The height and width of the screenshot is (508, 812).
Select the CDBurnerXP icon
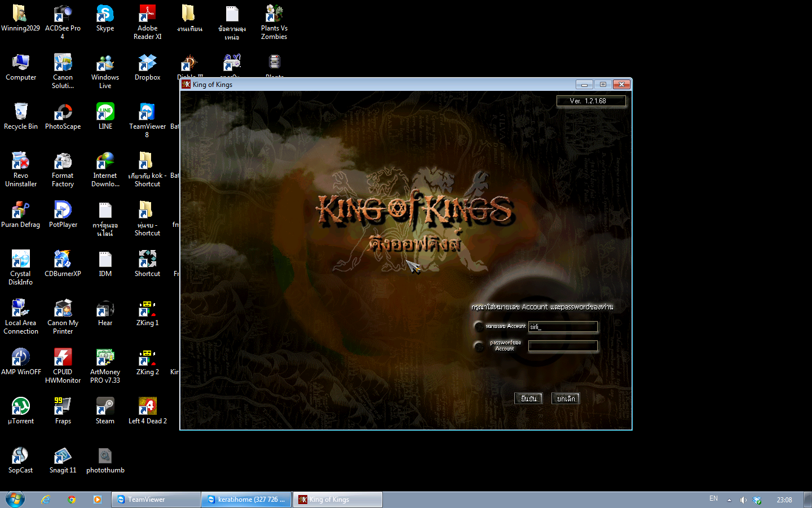point(63,264)
